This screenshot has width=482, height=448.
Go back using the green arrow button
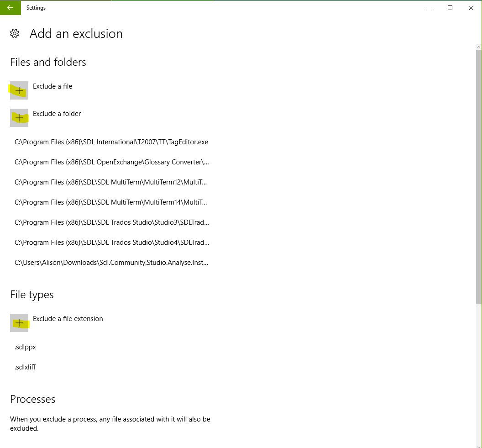point(10,8)
